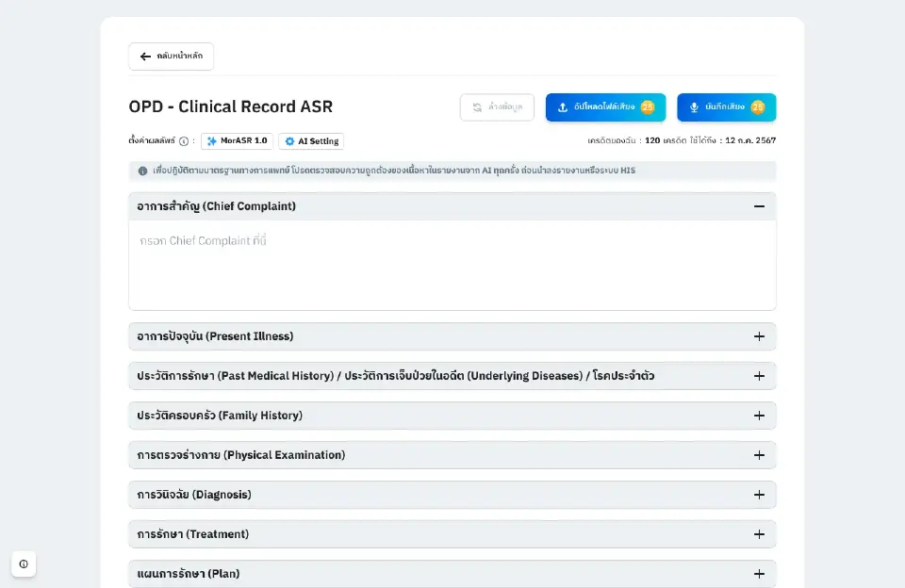The image size is (905, 588).
Task: Expand the Diagnosis section
Action: [x=759, y=495]
